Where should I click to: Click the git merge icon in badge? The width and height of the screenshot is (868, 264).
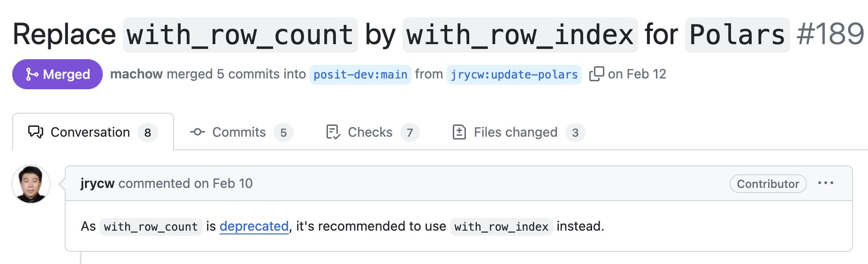[x=32, y=74]
